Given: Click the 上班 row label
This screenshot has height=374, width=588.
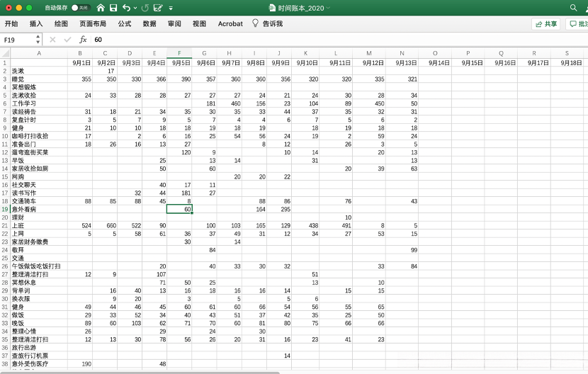Looking at the screenshot, I should (18, 225).
